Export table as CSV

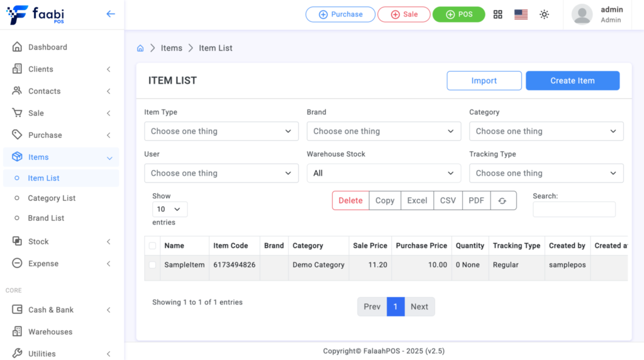coord(448,201)
